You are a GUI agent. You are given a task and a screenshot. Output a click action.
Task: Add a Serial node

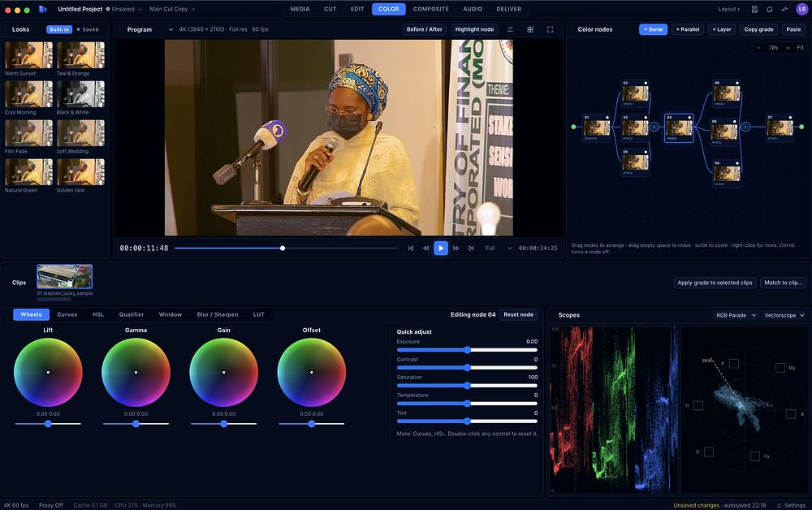(653, 29)
